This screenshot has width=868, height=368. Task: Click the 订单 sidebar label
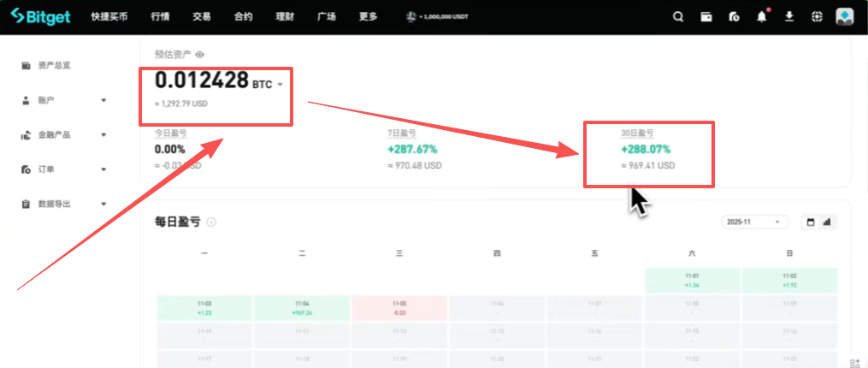pyautogui.click(x=46, y=169)
